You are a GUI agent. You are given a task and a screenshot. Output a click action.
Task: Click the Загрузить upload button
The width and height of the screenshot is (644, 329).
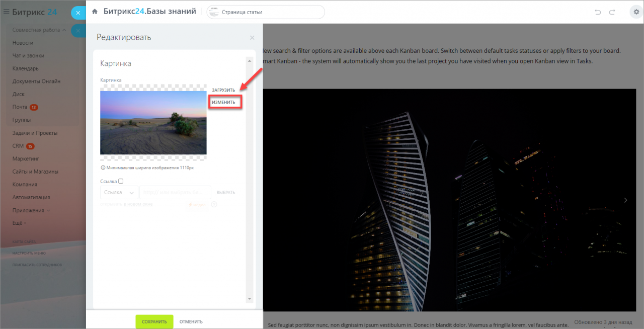pyautogui.click(x=223, y=90)
